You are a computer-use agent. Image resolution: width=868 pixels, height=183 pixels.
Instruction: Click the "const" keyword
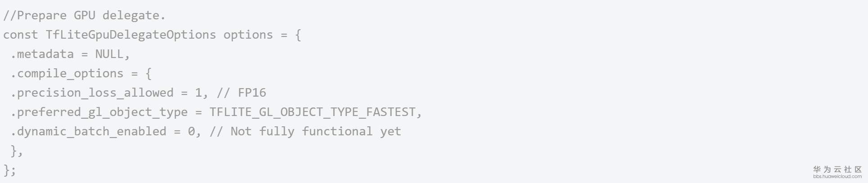(21, 35)
